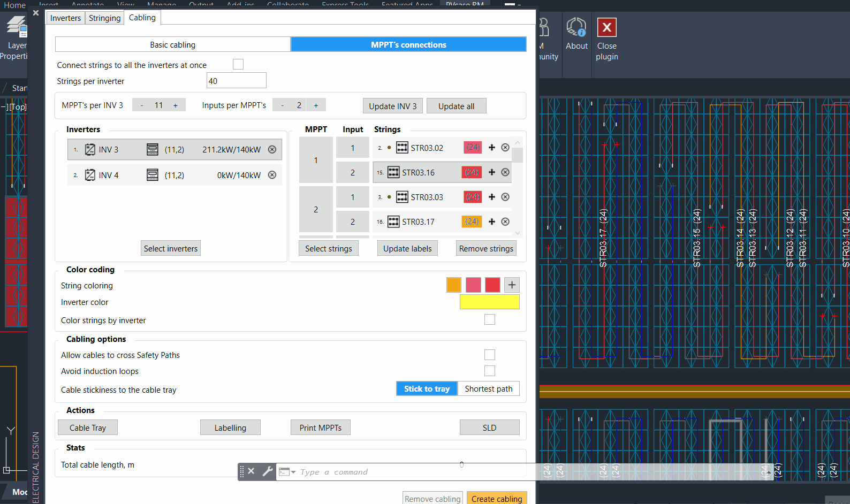Image resolution: width=850 pixels, height=504 pixels.
Task: Open command line wrench customize icon
Action: [267, 471]
